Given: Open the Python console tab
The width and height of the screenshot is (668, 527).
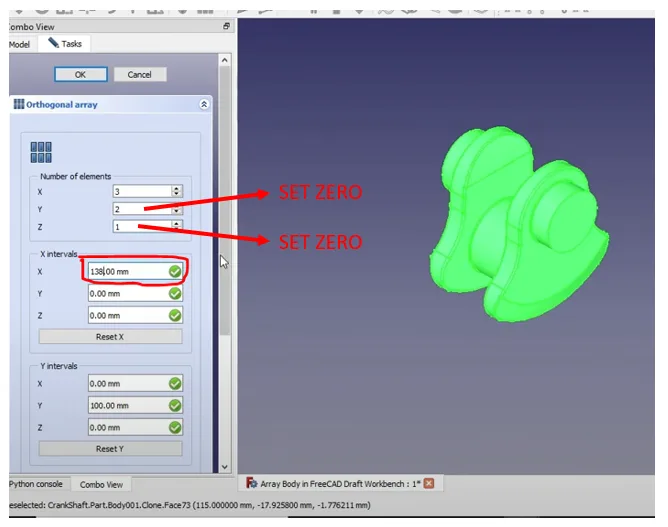Looking at the screenshot, I should click(x=36, y=484).
